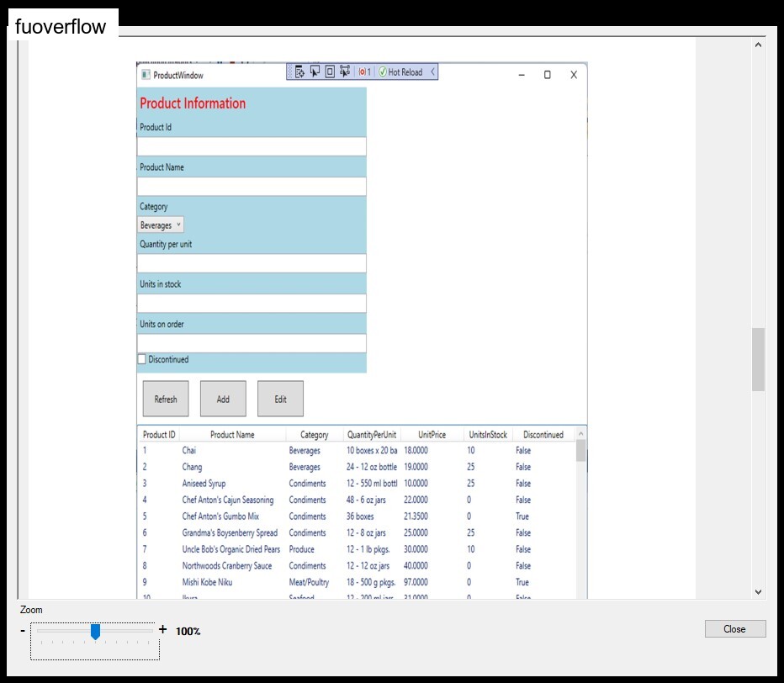Activate the select element cursor tool
This screenshot has width=784, height=683.
pyautogui.click(x=315, y=72)
